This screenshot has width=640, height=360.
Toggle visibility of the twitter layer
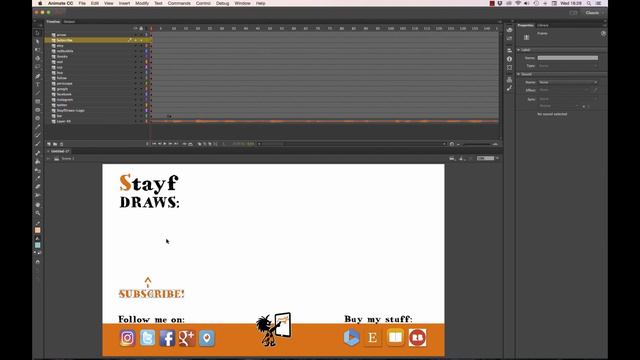[x=136, y=105]
